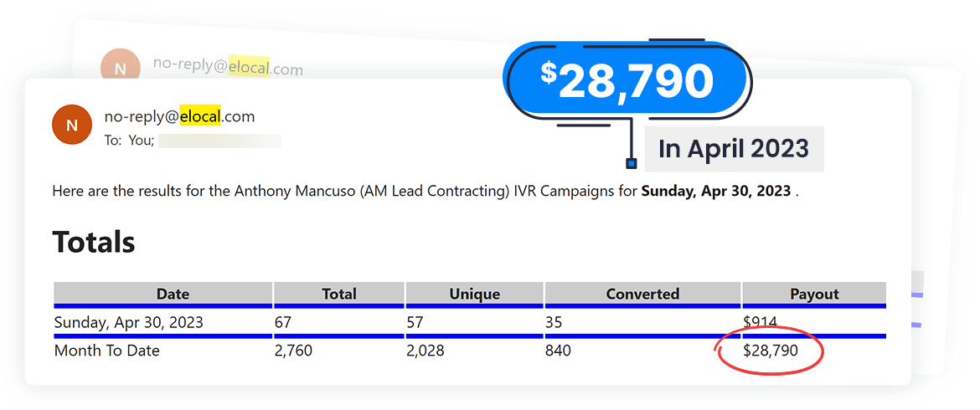Select the Payout column header

coord(814,294)
